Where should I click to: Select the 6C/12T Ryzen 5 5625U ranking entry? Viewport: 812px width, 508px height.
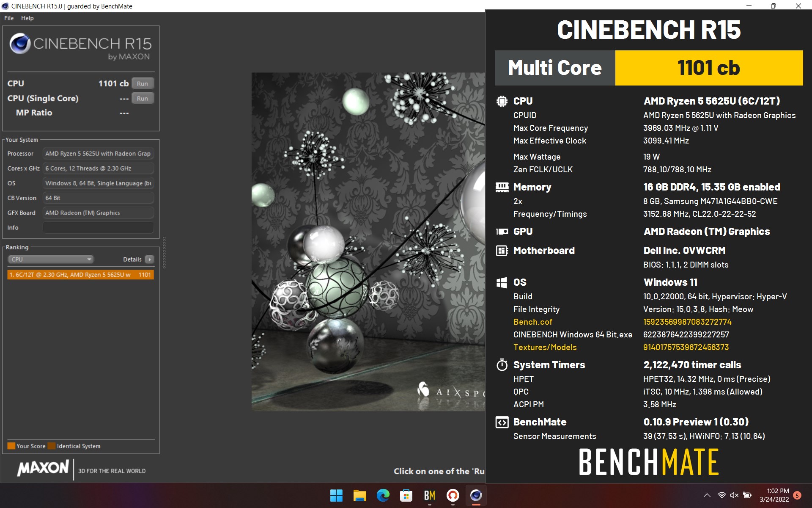coord(80,275)
